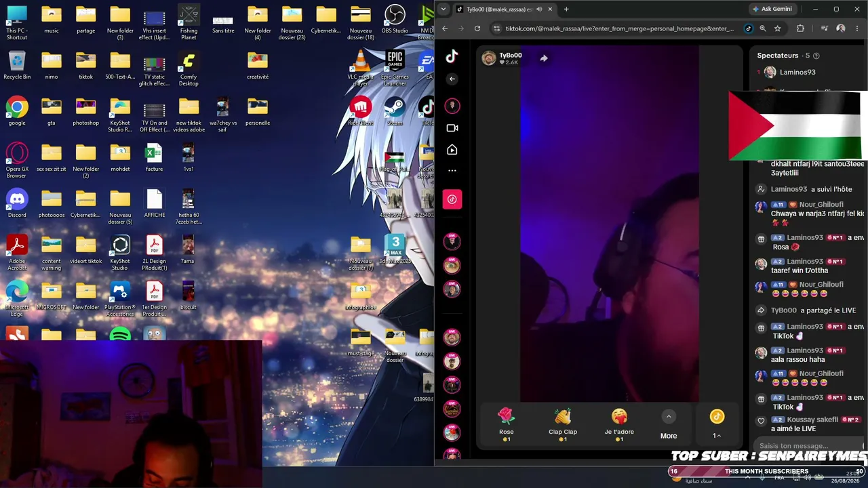Open Chrome profile avatar menu
This screenshot has height=488, width=868.
[841, 28]
